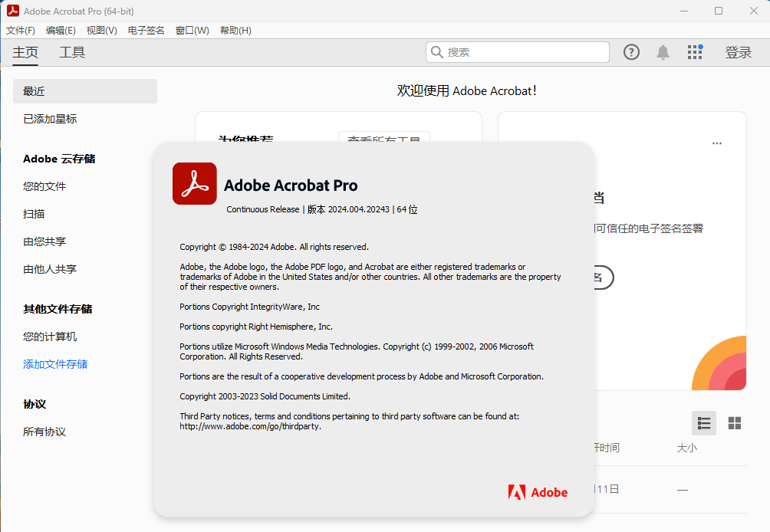Image resolution: width=770 pixels, height=532 pixels.
Task: Click the Right Hemisphere copyright line
Action: tap(256, 327)
